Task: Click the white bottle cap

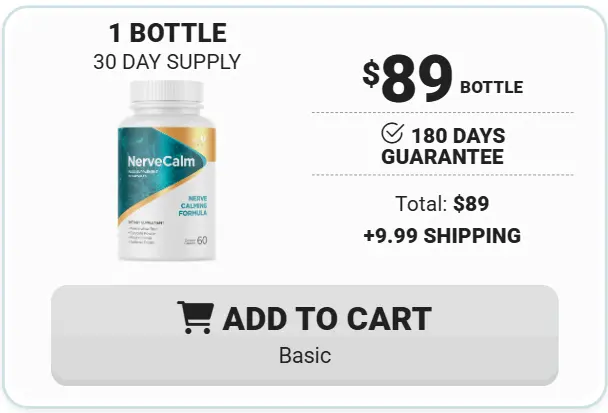Action: (x=167, y=92)
